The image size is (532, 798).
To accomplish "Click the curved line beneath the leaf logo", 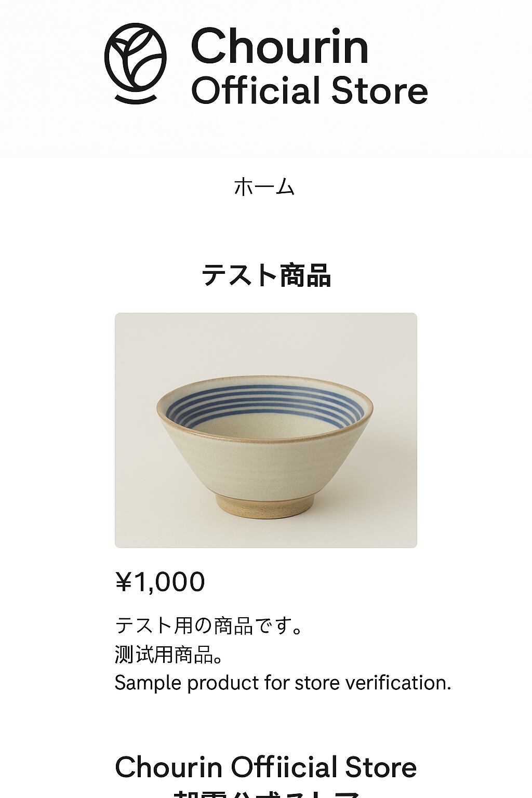I will [136, 99].
